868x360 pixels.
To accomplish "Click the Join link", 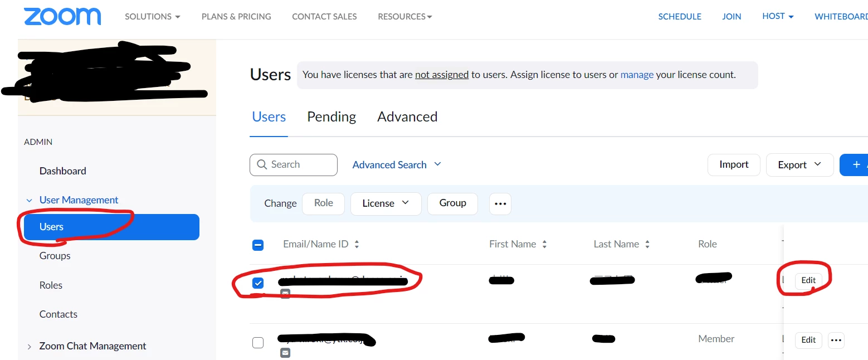I will click(x=732, y=17).
